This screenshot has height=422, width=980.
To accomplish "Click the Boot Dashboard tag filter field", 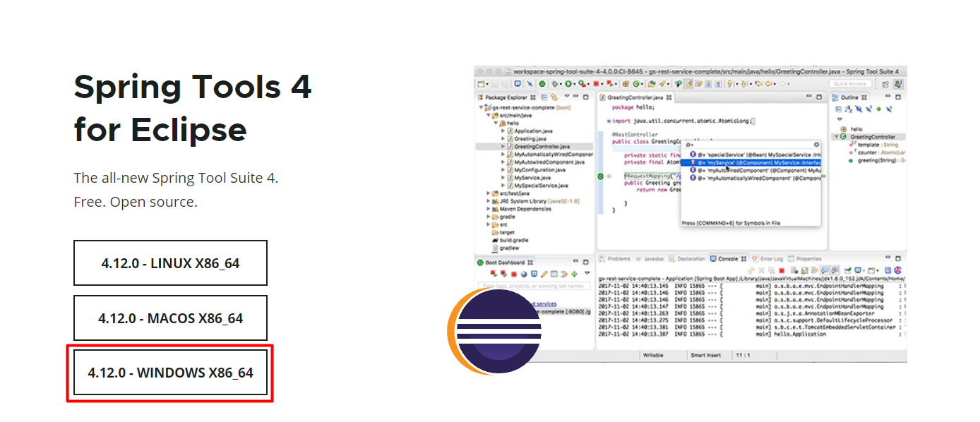I will coord(534,286).
